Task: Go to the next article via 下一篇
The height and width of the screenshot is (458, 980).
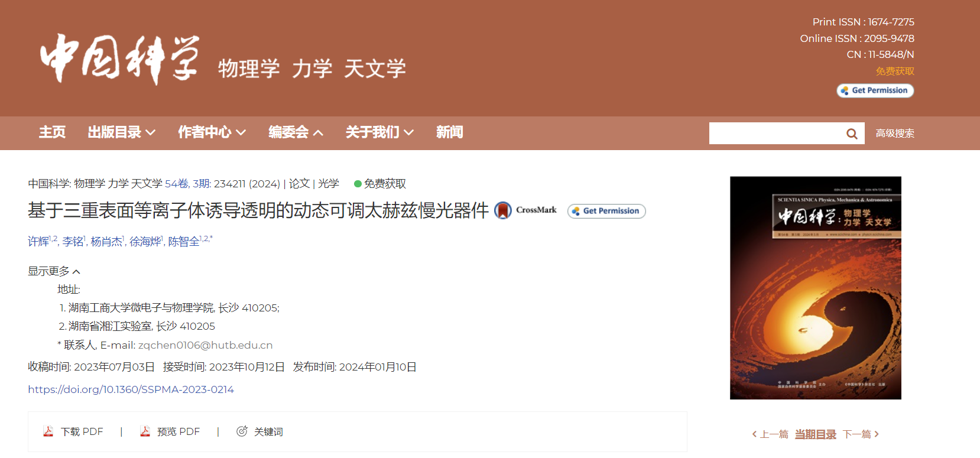Action: click(861, 434)
